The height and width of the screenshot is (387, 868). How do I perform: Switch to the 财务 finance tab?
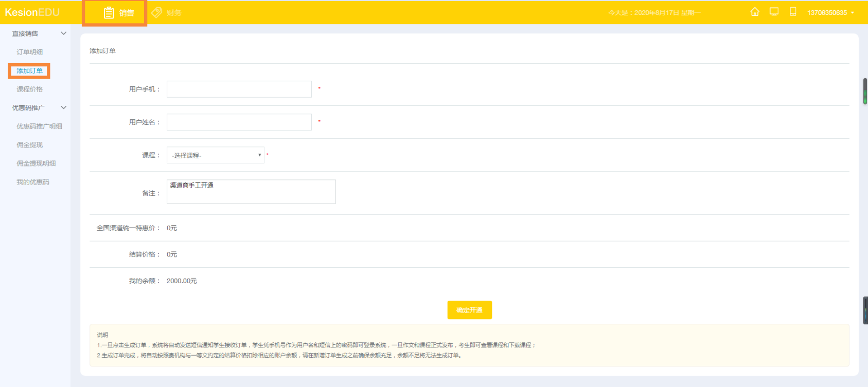pos(167,13)
